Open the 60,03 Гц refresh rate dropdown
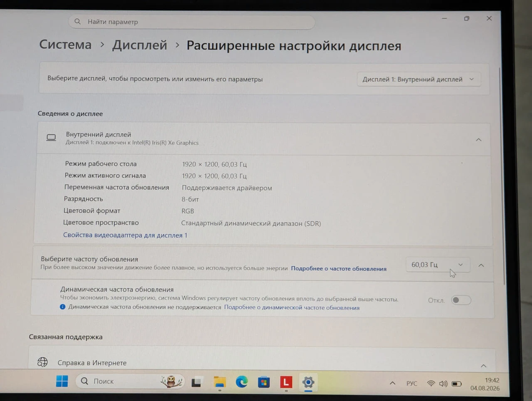The width and height of the screenshot is (532, 401). [x=438, y=265]
